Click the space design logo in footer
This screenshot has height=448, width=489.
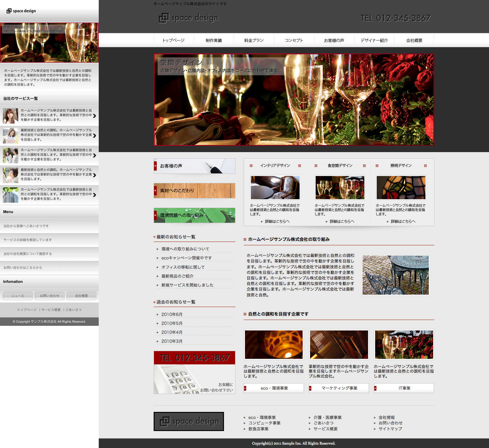pos(189,421)
